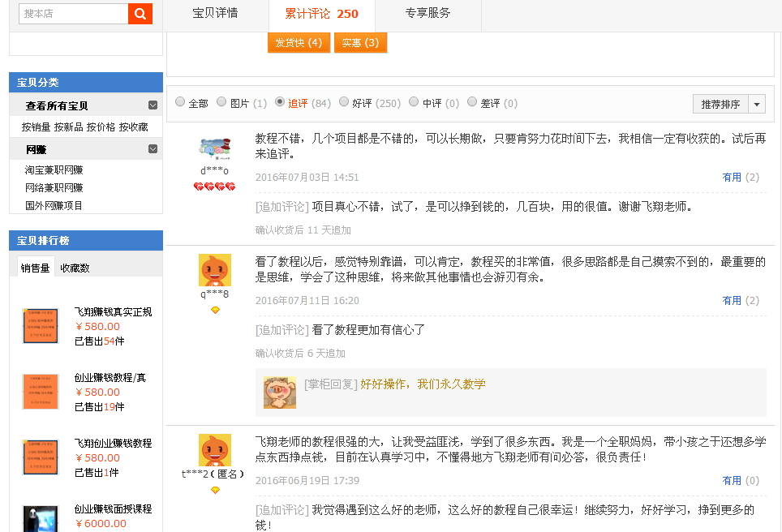Click the 发货快 (4) tag button

(x=299, y=43)
